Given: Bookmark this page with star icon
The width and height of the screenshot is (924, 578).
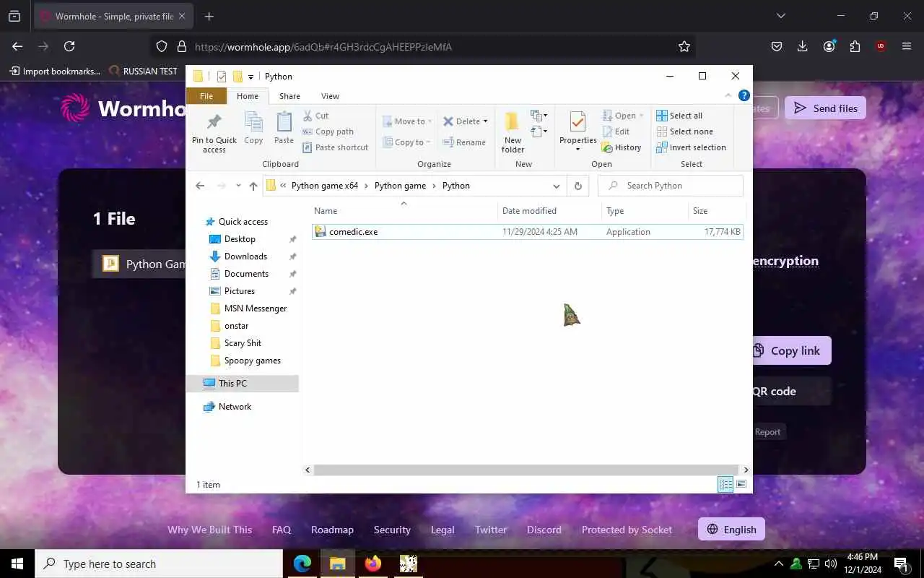Looking at the screenshot, I should [684, 46].
